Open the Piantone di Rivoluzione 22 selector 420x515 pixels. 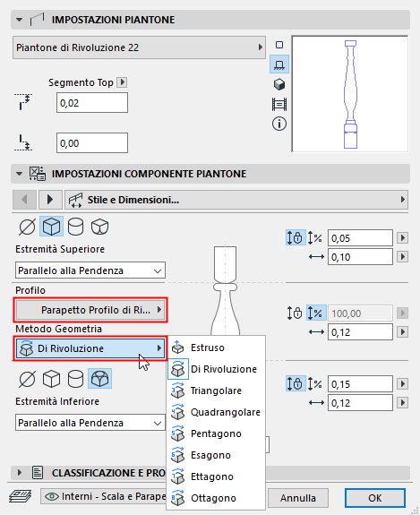click(139, 47)
